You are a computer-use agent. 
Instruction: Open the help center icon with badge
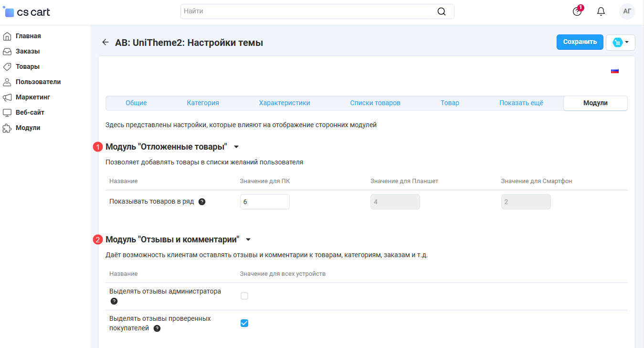577,11
